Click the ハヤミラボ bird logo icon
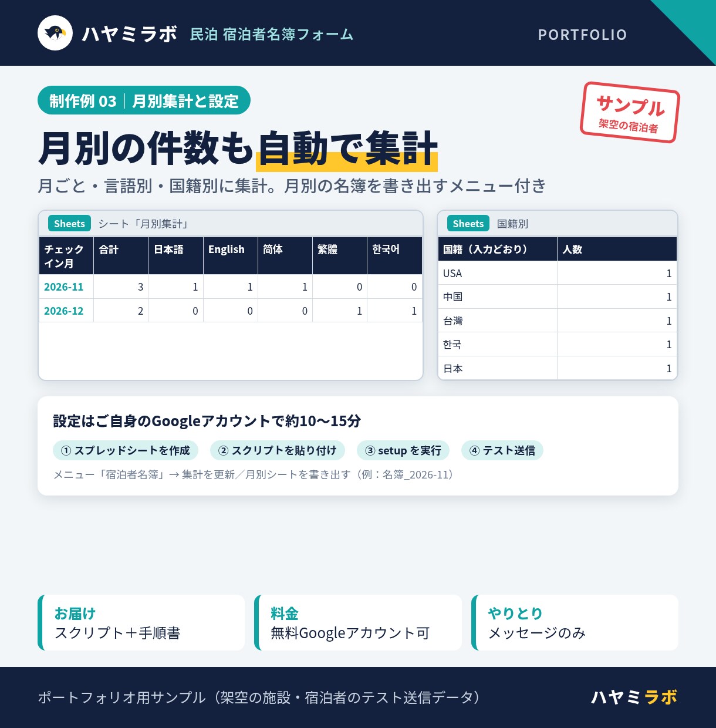This screenshot has width=716, height=728. pyautogui.click(x=55, y=33)
